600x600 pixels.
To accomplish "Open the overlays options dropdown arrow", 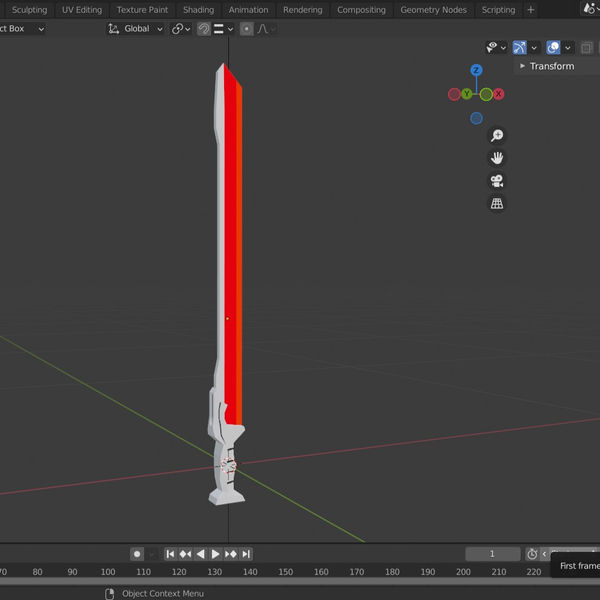I will (568, 48).
